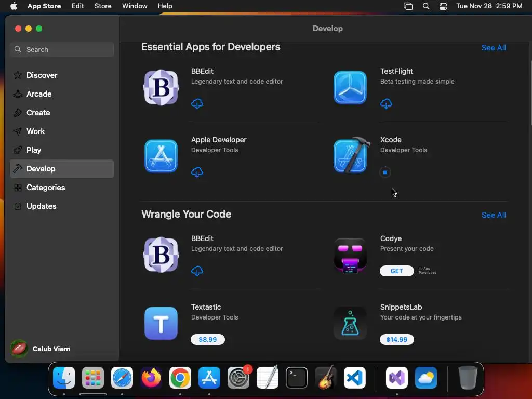This screenshot has height=399, width=532.
Task: Open the Textastic app icon
Action: click(161, 323)
